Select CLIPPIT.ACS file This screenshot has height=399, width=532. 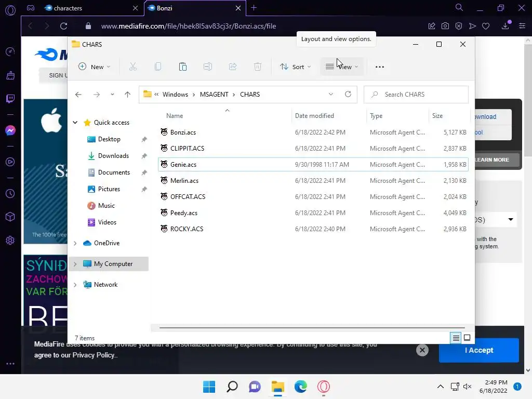(x=313, y=148)
